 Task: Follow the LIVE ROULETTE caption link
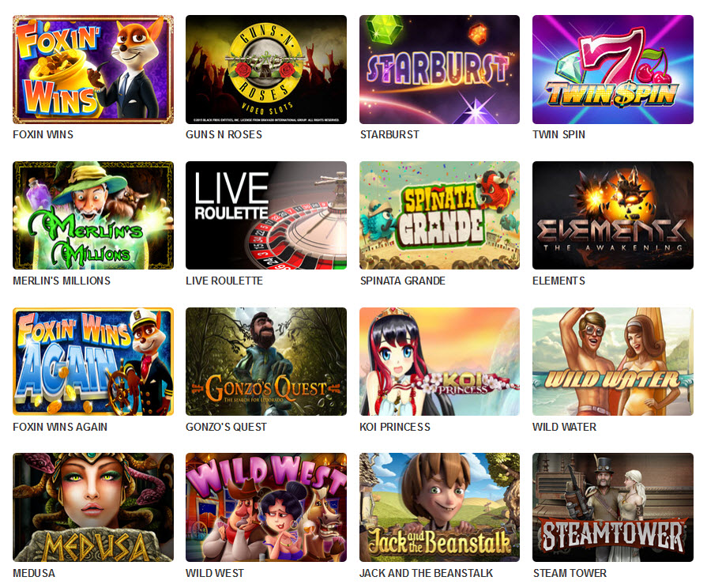(224, 281)
